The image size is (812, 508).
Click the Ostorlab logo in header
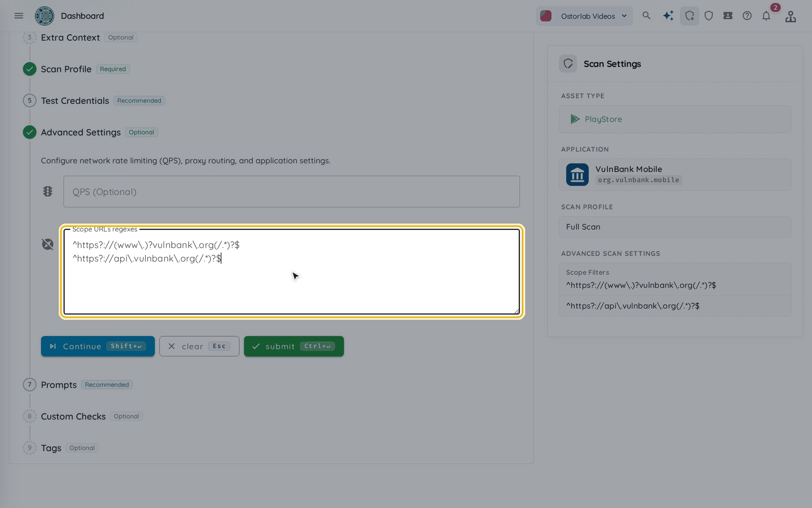(x=44, y=16)
